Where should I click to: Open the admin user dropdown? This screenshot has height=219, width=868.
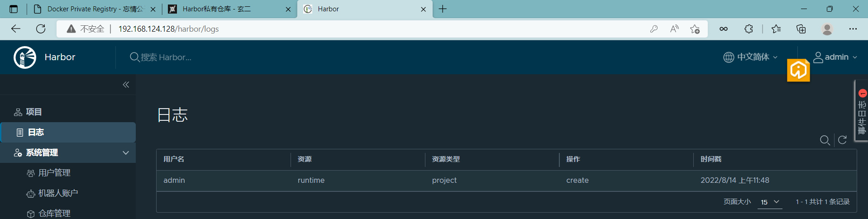click(x=835, y=57)
